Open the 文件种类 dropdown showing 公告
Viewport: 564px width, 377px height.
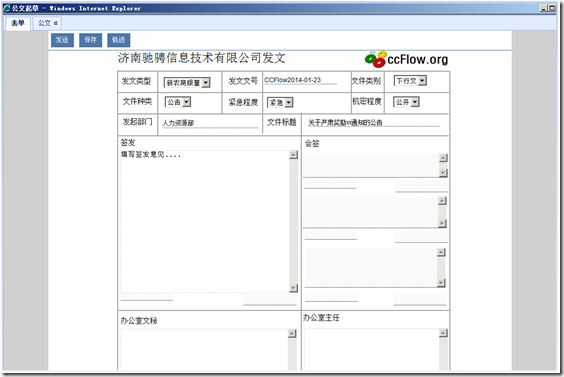point(178,102)
